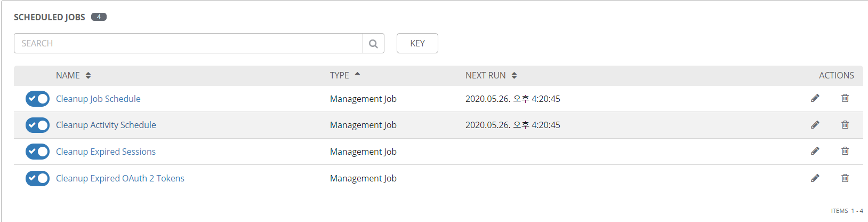Image resolution: width=868 pixels, height=222 pixels.
Task: Edit the Cleanup Activity Schedule entry
Action: pyautogui.click(x=815, y=124)
